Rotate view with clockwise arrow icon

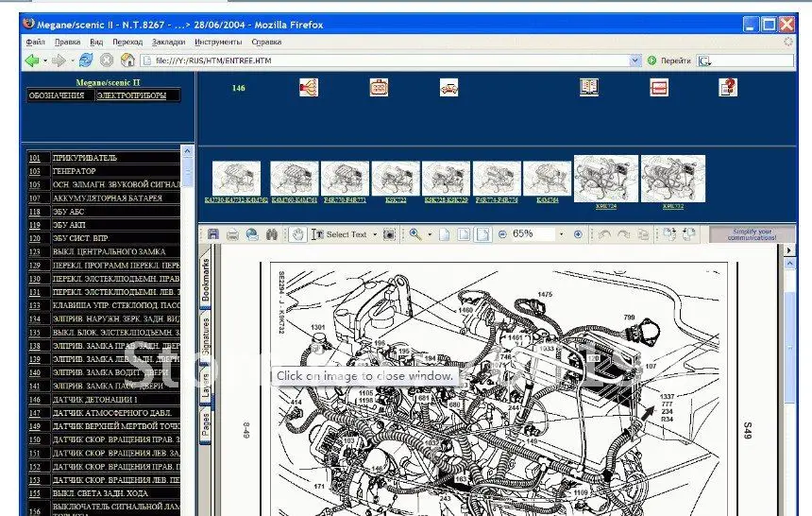tap(623, 234)
